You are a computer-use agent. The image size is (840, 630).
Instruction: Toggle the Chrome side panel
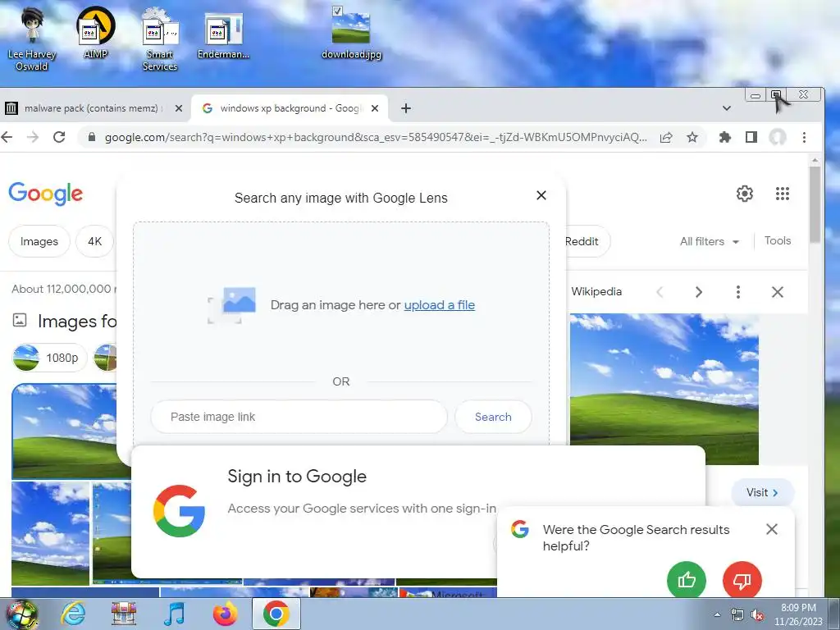(751, 137)
